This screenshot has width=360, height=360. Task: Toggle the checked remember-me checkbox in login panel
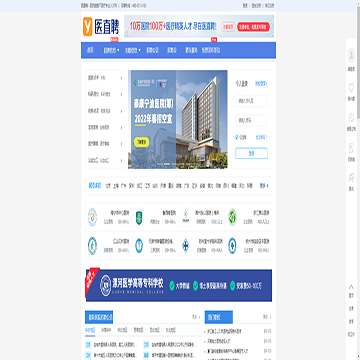237,137
